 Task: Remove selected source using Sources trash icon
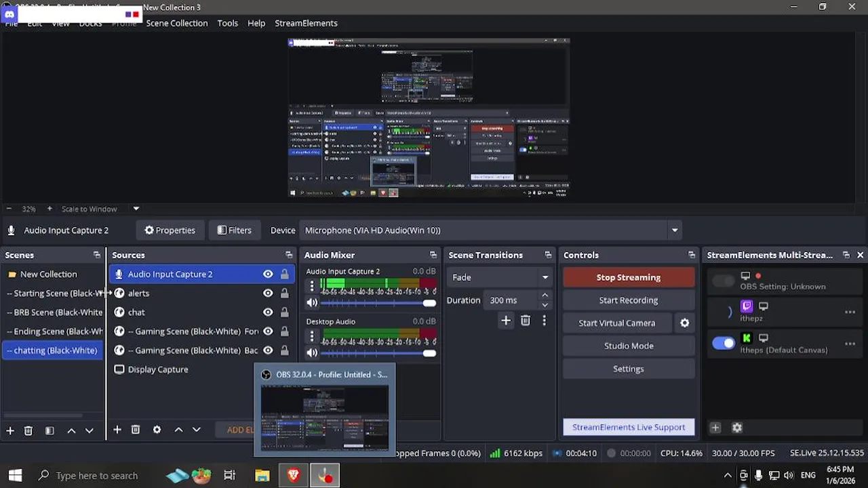pyautogui.click(x=136, y=430)
